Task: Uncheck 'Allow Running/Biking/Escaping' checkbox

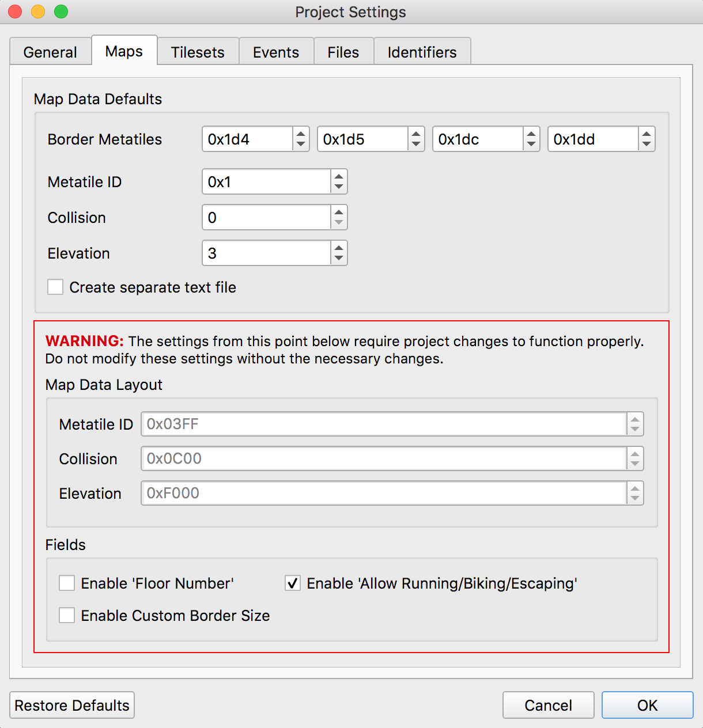Action: tap(293, 583)
